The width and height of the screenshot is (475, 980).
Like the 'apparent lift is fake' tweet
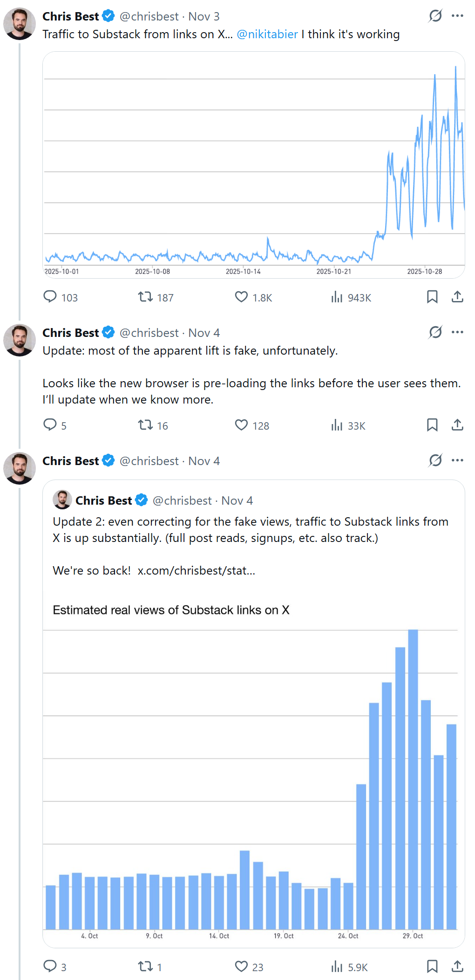point(241,425)
